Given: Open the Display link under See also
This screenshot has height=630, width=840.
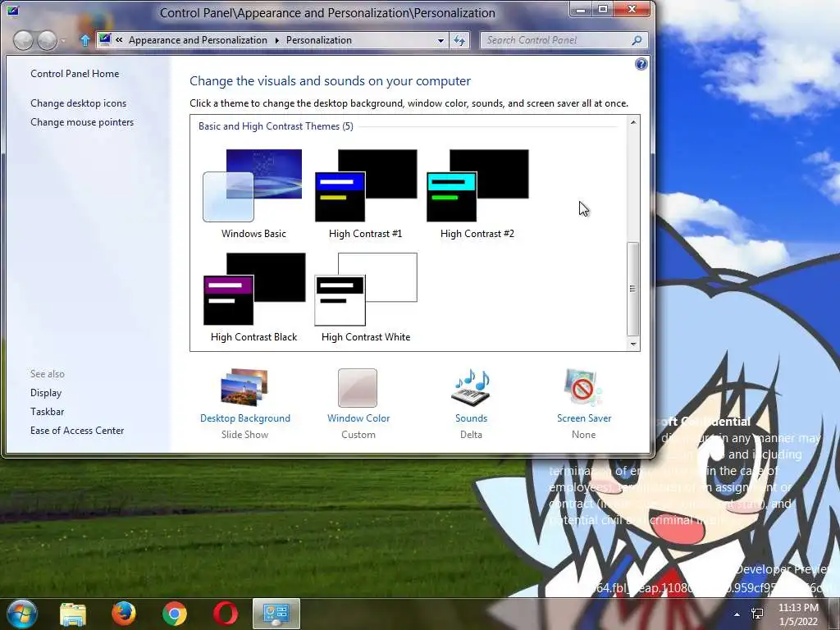Looking at the screenshot, I should click(x=46, y=393).
